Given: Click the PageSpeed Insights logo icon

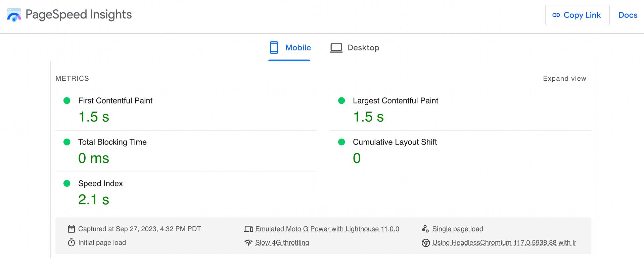Looking at the screenshot, I should pyautogui.click(x=14, y=15).
